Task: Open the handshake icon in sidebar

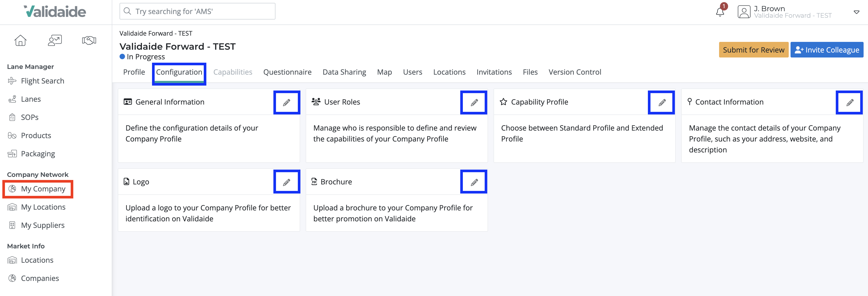Action: pyautogui.click(x=89, y=41)
